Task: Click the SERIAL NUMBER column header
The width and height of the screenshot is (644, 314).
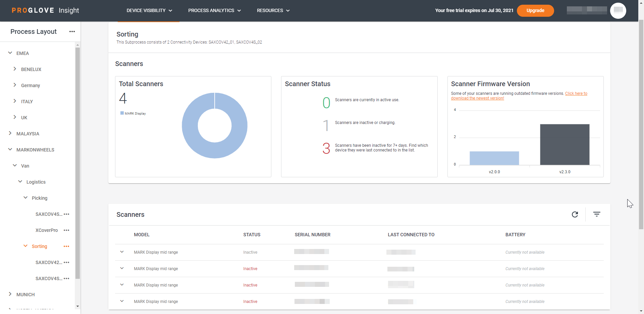Action: [313, 235]
